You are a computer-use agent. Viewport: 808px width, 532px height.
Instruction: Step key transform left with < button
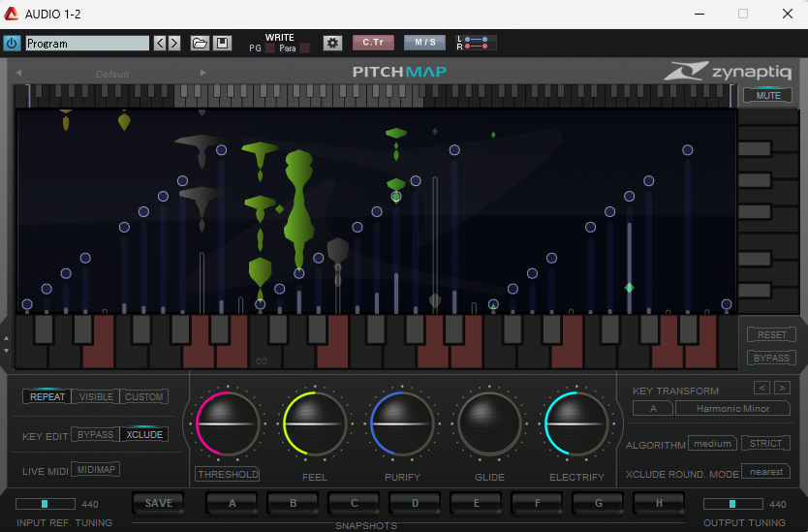pos(761,388)
